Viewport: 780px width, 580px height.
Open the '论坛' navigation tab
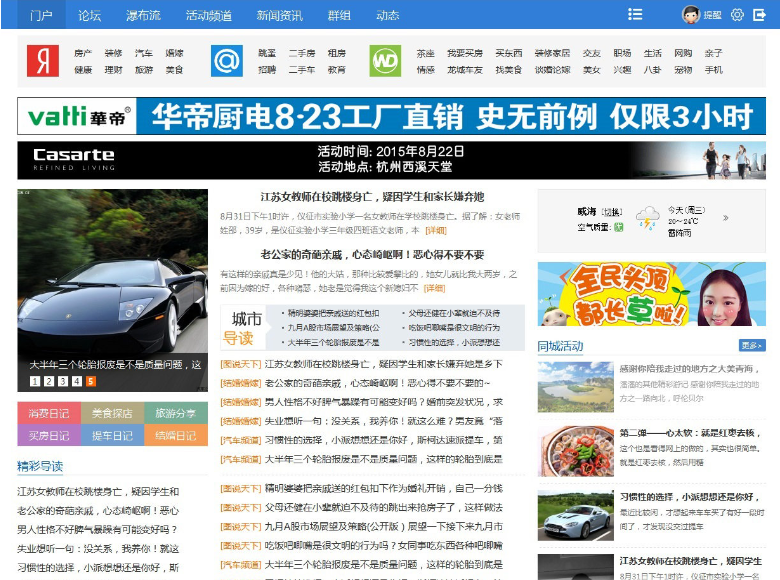90,15
